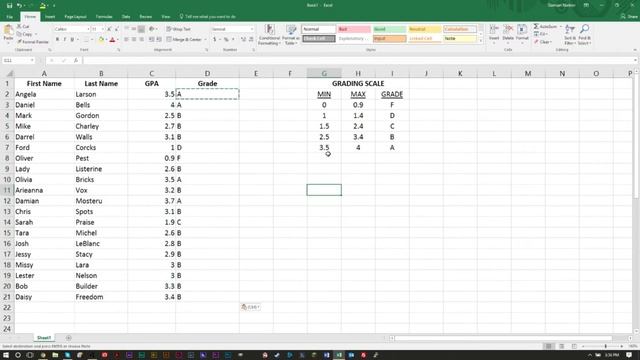Toggle bold formatting

pos(57,40)
